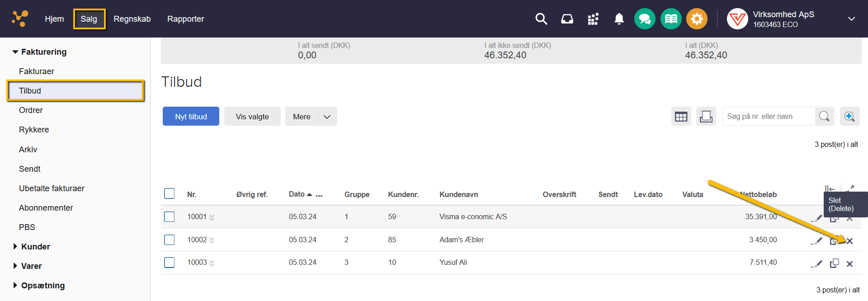Click the notifications bell icon
Viewport: 868px width, 301px height.
[x=619, y=19]
